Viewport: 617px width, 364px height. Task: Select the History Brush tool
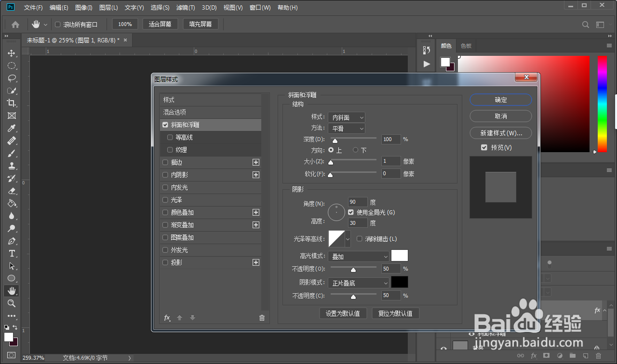tap(12, 178)
